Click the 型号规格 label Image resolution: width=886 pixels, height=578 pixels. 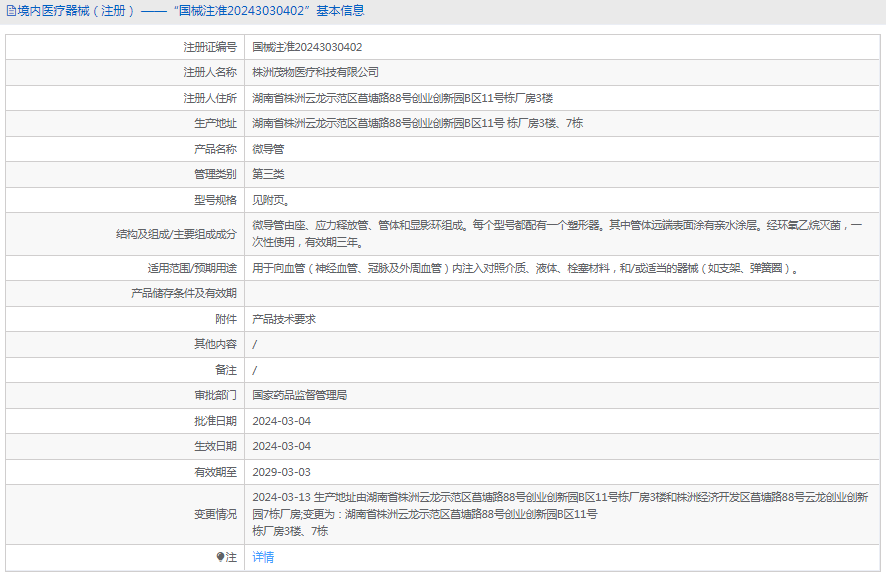[215, 200]
